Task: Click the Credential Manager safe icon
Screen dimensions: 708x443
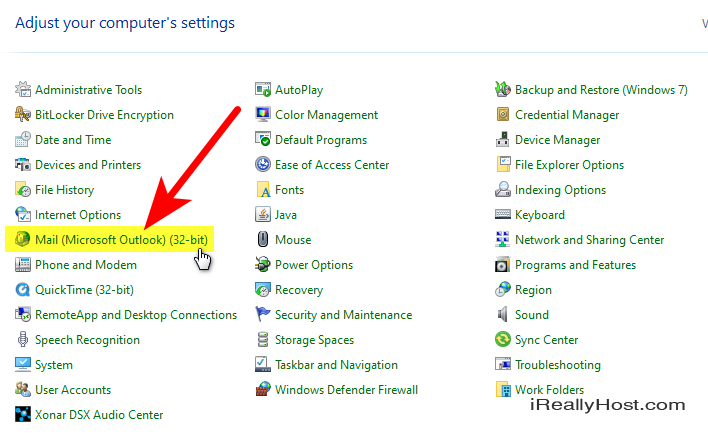Action: point(503,114)
